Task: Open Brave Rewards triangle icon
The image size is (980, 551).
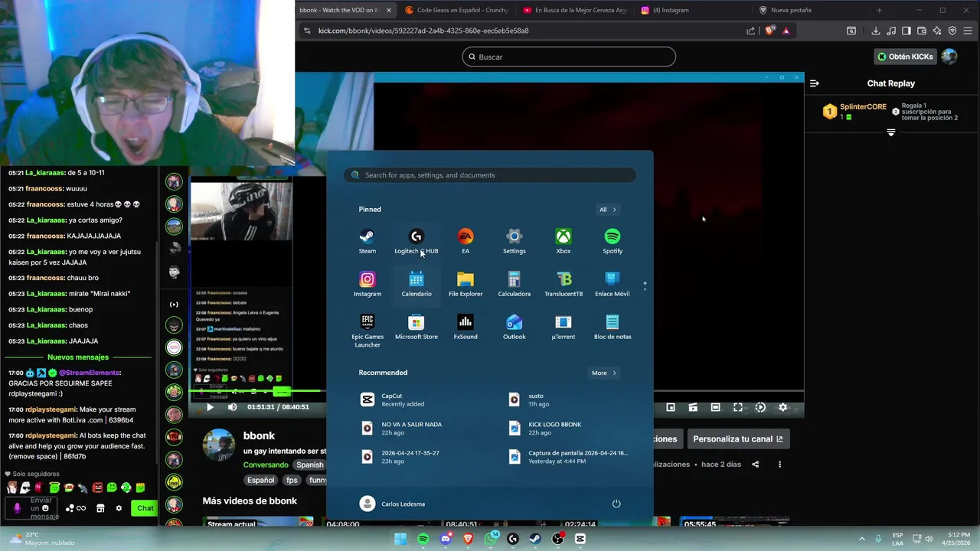Action: [x=786, y=31]
